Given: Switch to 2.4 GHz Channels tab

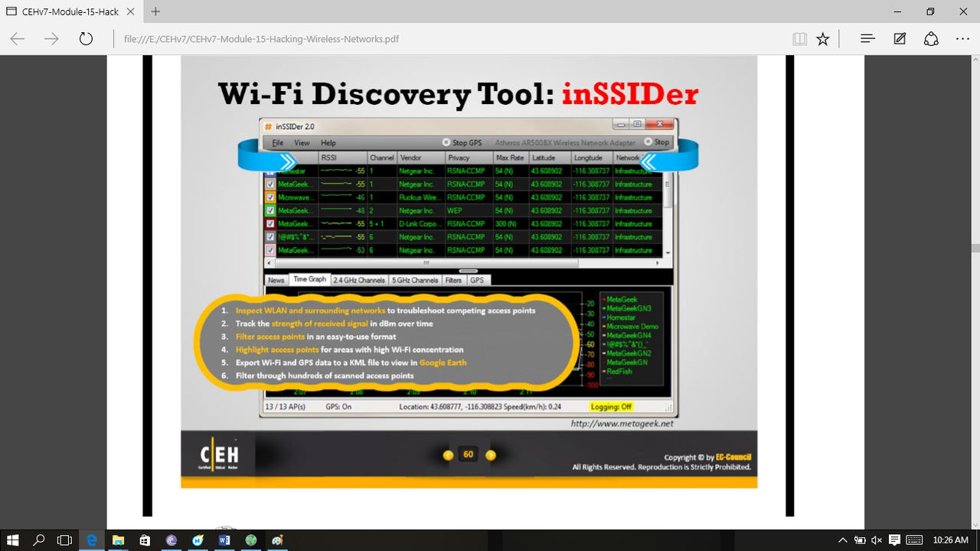Looking at the screenshot, I should [358, 280].
